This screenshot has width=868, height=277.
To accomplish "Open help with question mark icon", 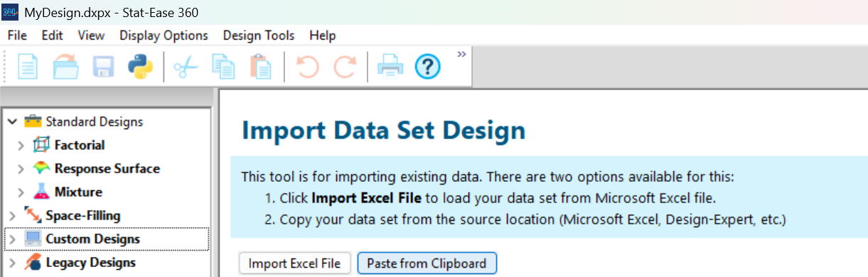I will click(x=427, y=67).
